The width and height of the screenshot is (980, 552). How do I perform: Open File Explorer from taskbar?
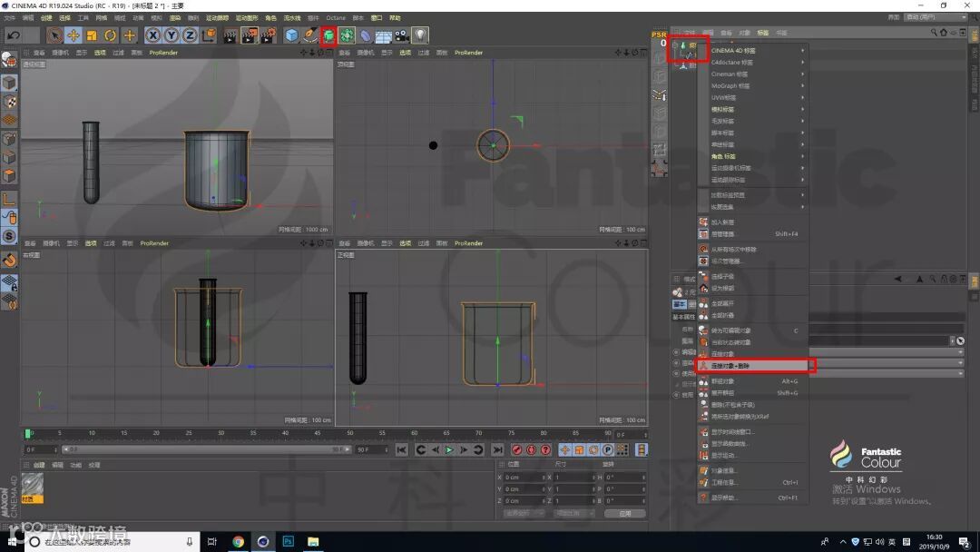click(x=313, y=542)
